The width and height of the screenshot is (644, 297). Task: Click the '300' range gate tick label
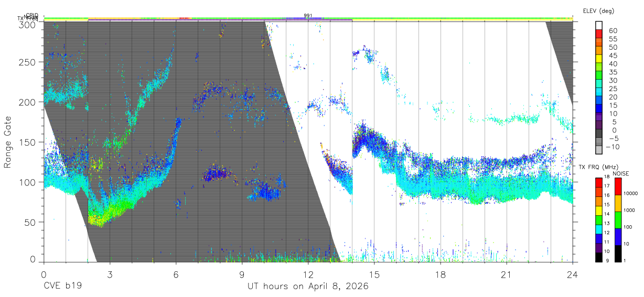[x=27, y=24]
